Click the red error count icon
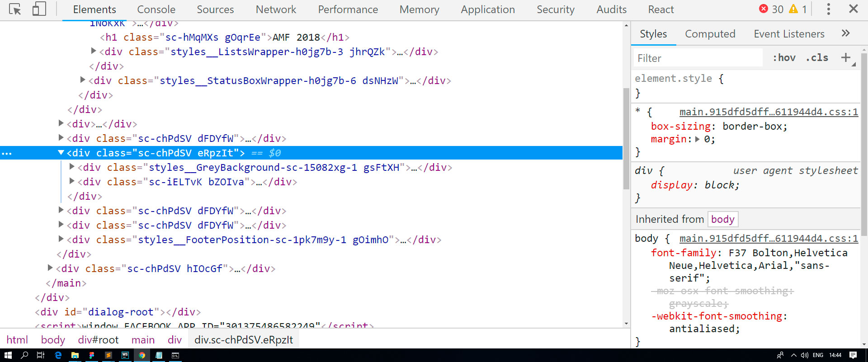This screenshot has width=868, height=362. coord(764,9)
